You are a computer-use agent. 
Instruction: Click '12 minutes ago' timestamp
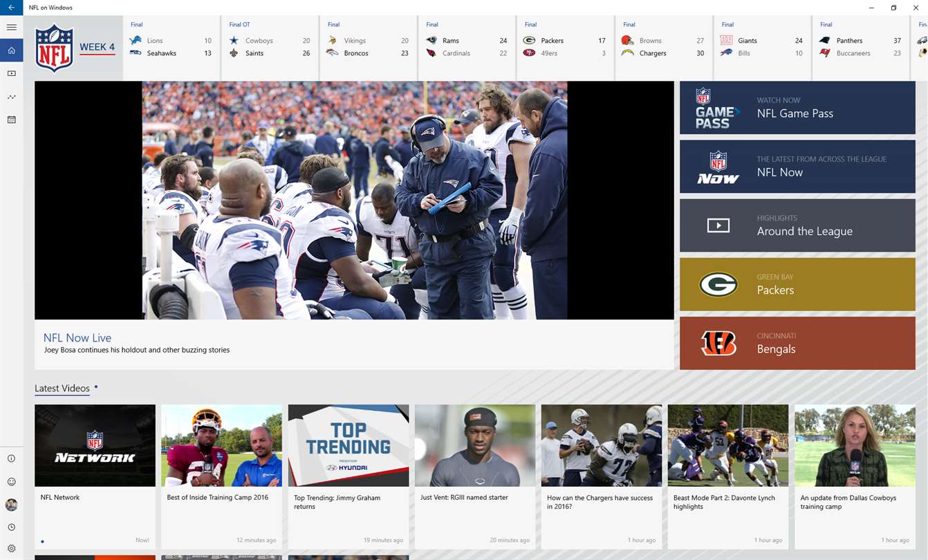pyautogui.click(x=257, y=541)
